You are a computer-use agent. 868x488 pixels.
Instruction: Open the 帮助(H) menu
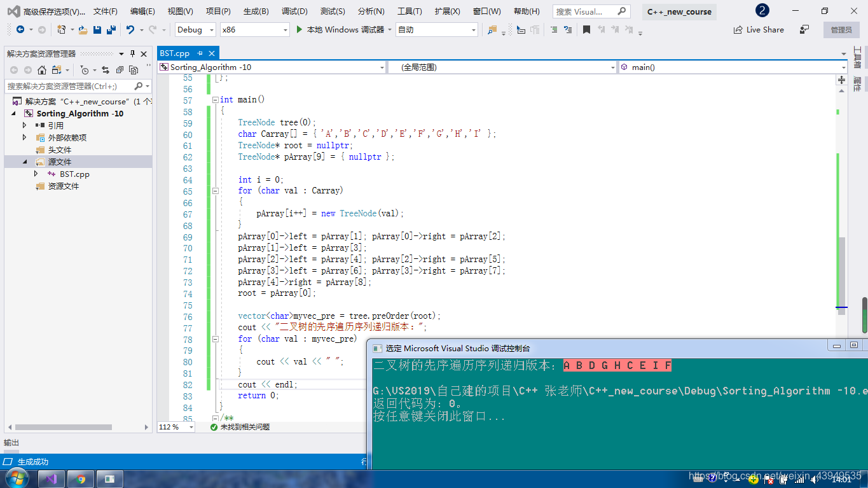coord(527,11)
